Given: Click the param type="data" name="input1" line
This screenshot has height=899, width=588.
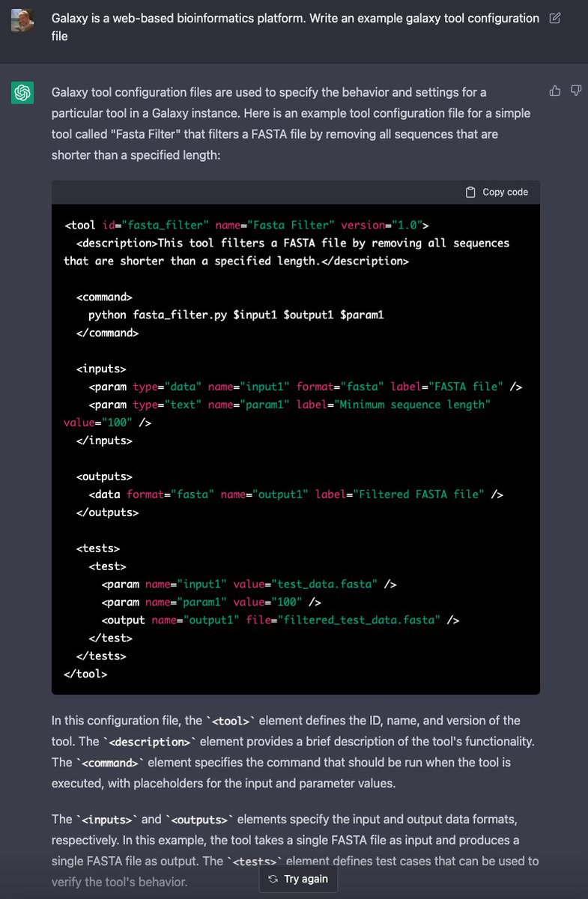Looking at the screenshot, I should 306,387.
